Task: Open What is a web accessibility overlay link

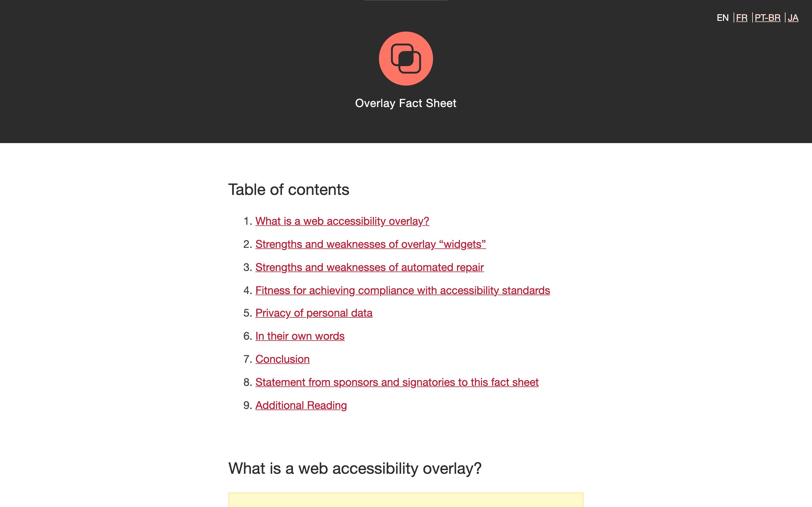Action: tap(342, 220)
